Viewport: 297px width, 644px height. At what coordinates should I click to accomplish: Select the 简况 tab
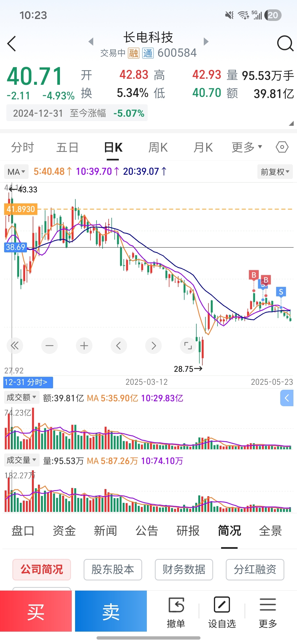pos(229,531)
